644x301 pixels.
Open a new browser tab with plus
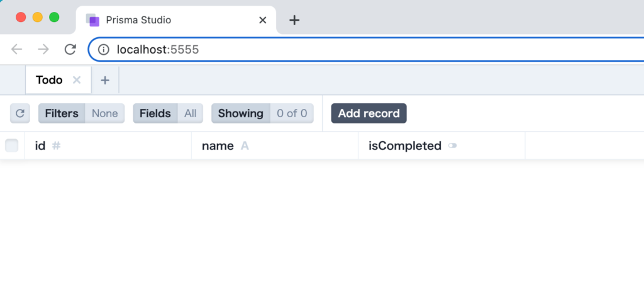click(294, 20)
